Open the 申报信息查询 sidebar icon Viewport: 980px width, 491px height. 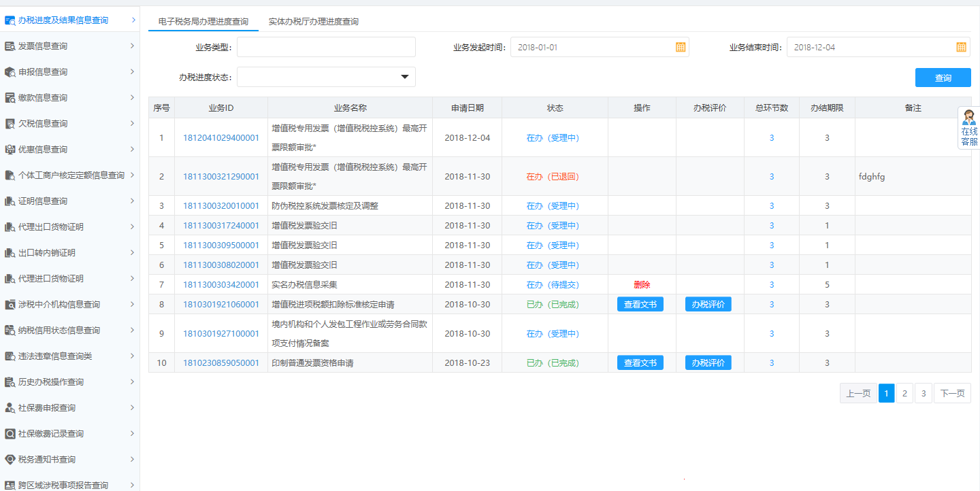10,71
